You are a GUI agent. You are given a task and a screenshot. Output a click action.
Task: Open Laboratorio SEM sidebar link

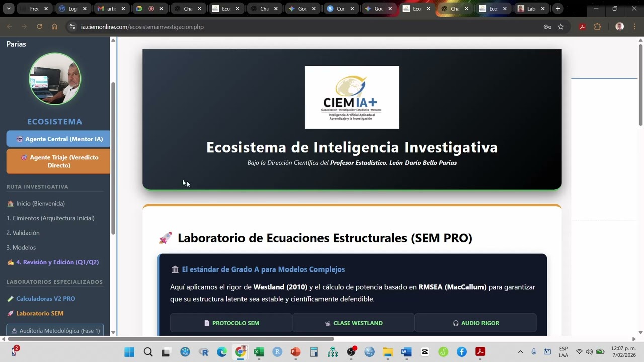pos(35,313)
